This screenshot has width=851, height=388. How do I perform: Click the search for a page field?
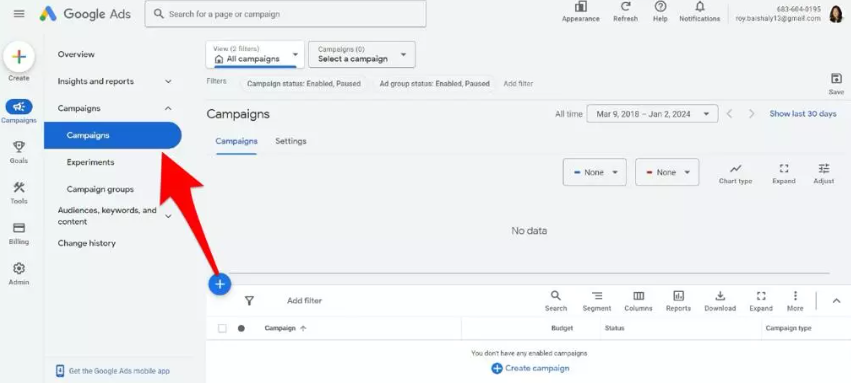click(285, 14)
